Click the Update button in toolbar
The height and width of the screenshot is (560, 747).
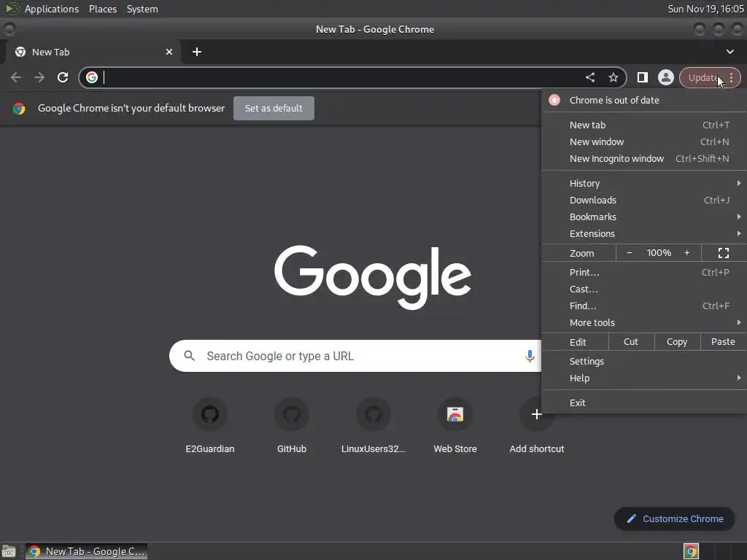710,77
